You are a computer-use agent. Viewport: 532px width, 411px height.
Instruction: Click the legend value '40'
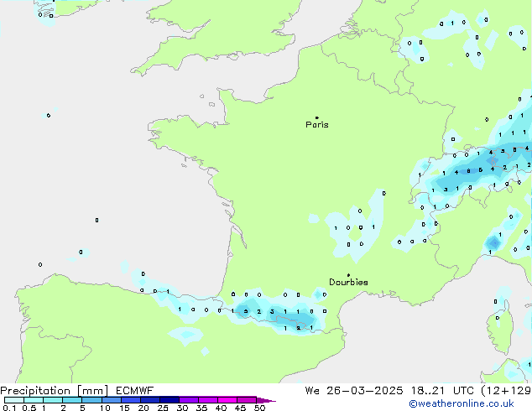[x=221, y=408]
